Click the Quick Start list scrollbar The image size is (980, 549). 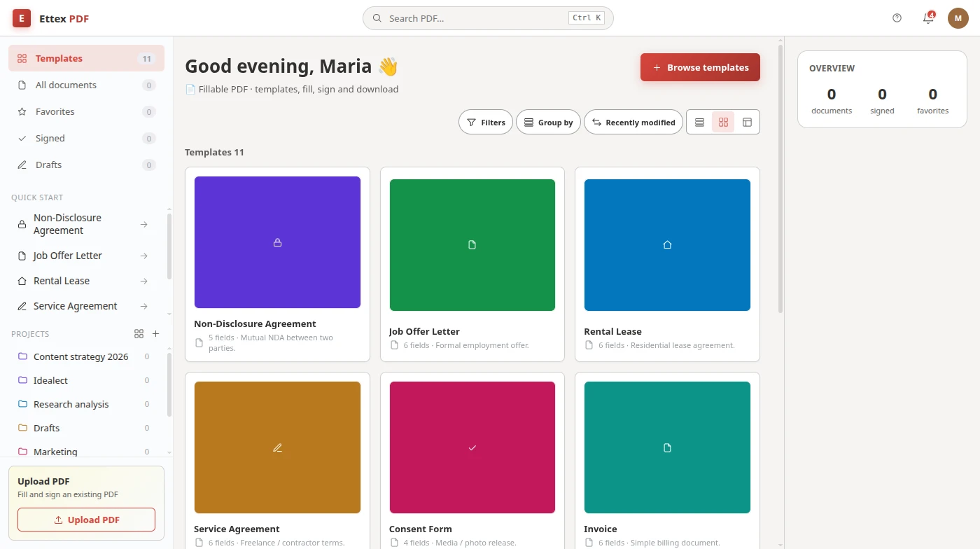point(169,246)
